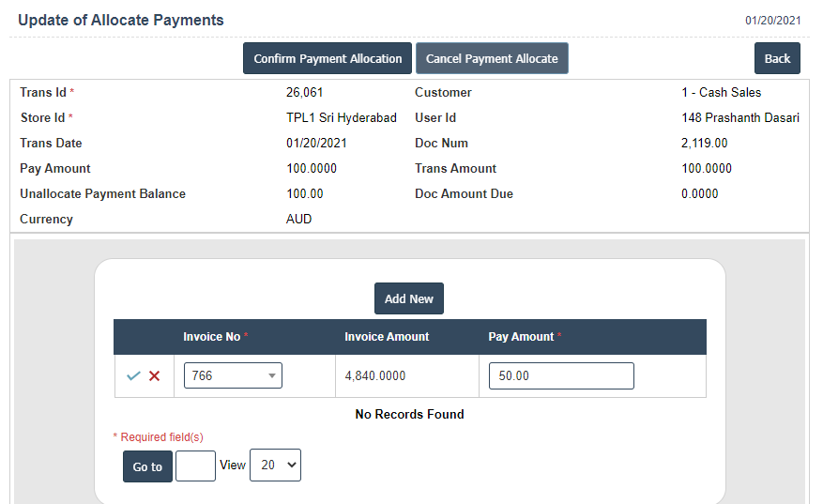Go back using the Back button
This screenshot has height=504, width=823.
tap(777, 58)
